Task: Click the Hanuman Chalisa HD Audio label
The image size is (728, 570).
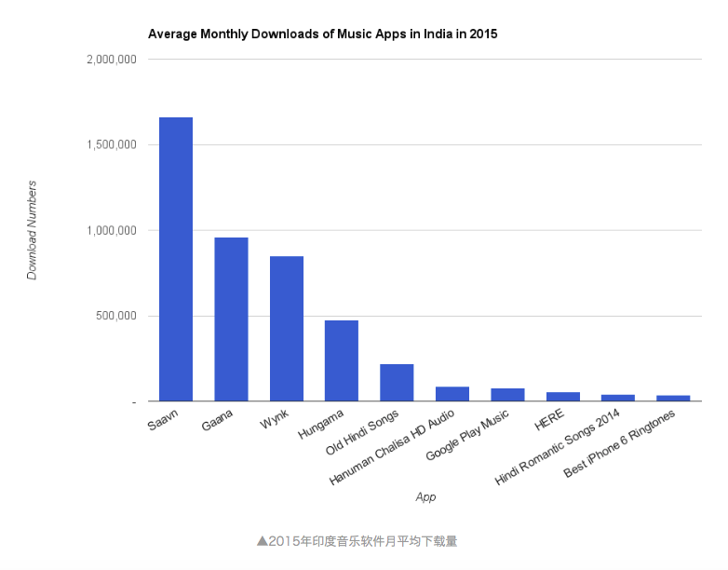Action: [x=391, y=448]
